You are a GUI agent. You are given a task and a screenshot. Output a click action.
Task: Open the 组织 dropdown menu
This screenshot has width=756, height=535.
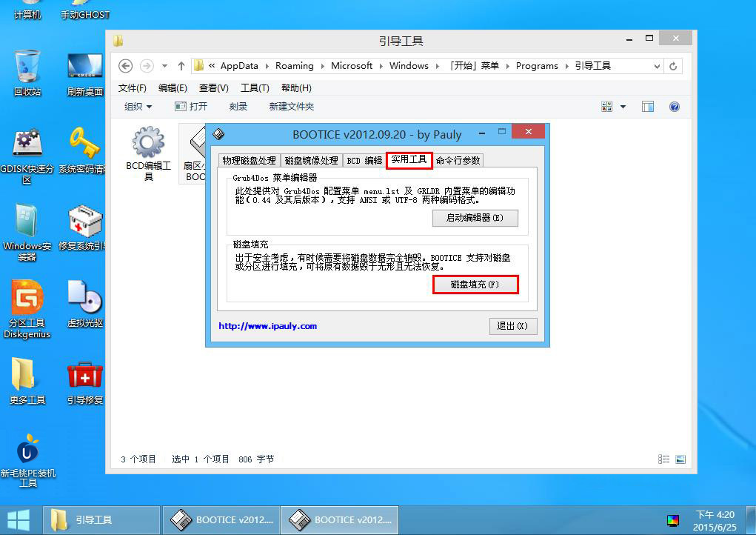pyautogui.click(x=138, y=107)
